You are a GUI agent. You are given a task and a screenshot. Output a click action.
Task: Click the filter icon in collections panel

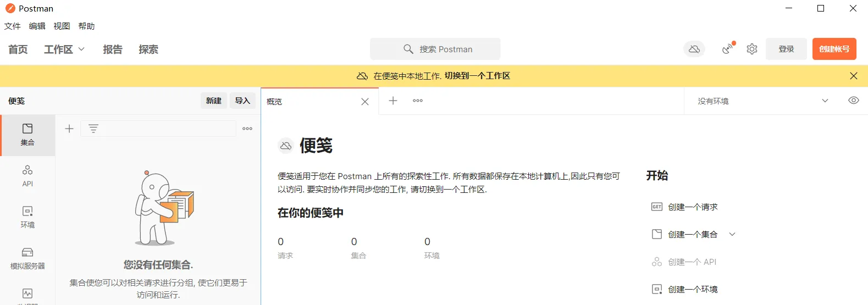pos(93,129)
